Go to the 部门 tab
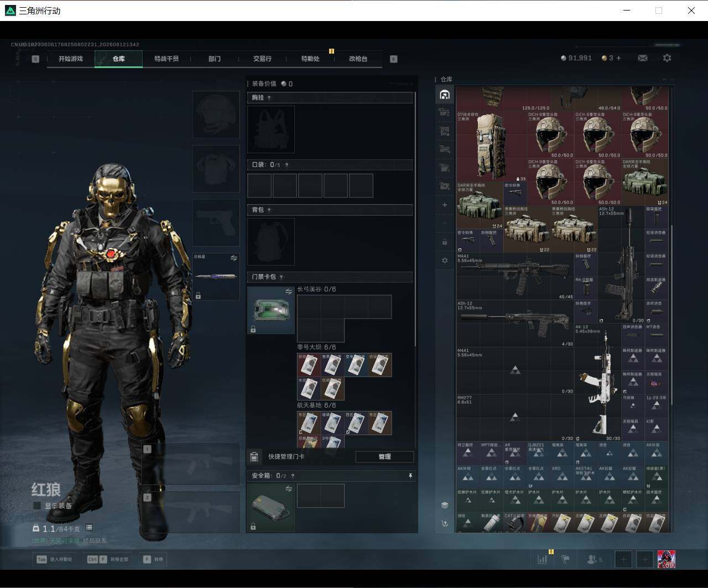Image resolution: width=708 pixels, height=588 pixels. (x=215, y=59)
